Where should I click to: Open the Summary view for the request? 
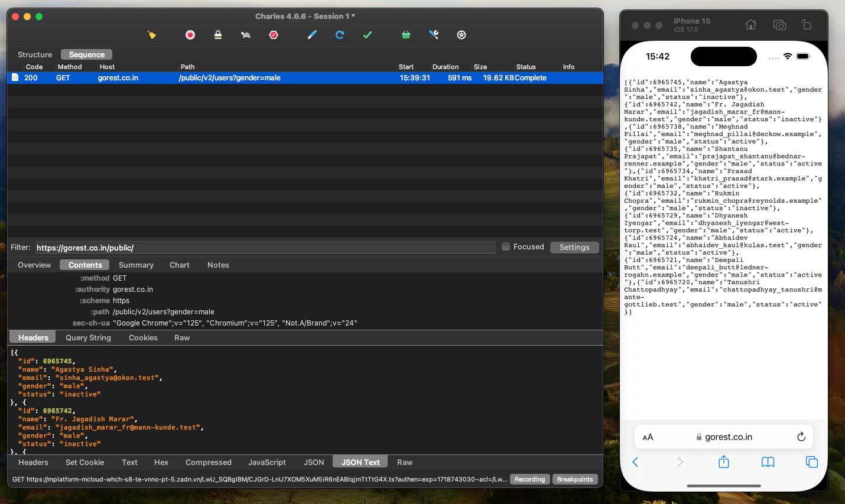pyautogui.click(x=136, y=265)
